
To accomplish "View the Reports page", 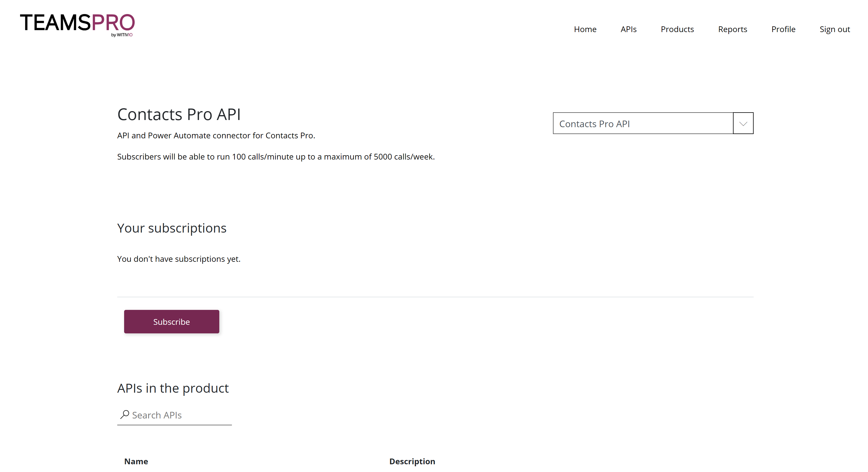I will [x=732, y=29].
